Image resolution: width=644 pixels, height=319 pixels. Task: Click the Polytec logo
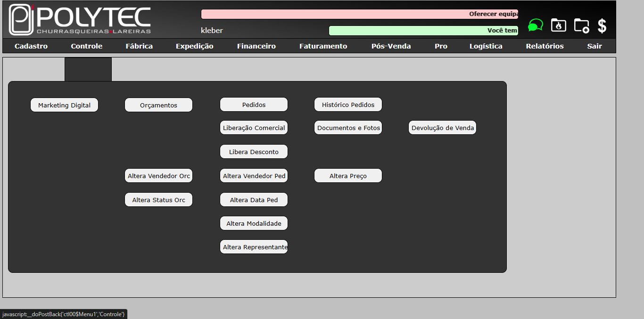80,20
